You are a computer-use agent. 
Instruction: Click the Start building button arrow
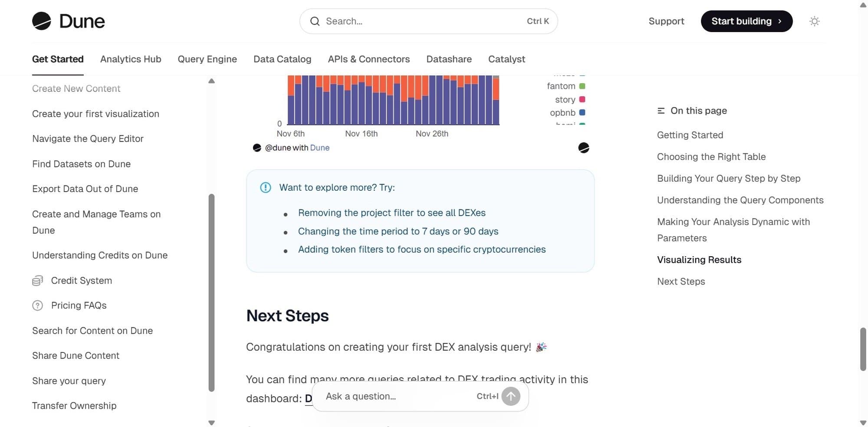[780, 21]
